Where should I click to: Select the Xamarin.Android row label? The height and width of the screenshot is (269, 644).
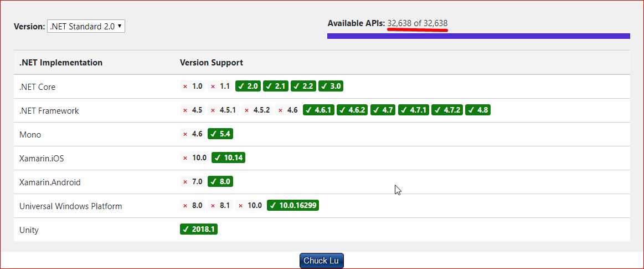(x=50, y=182)
